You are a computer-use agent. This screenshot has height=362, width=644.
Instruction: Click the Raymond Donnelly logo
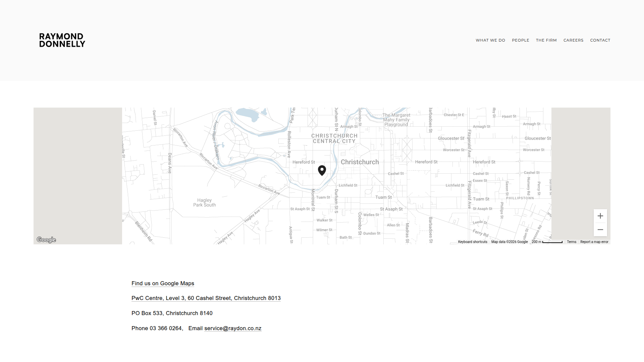62,40
